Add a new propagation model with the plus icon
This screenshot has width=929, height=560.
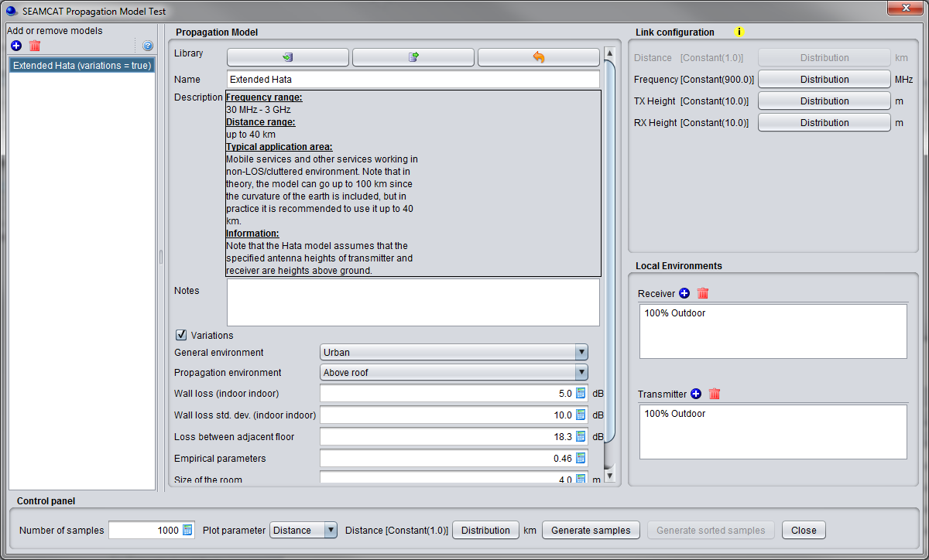click(x=16, y=46)
